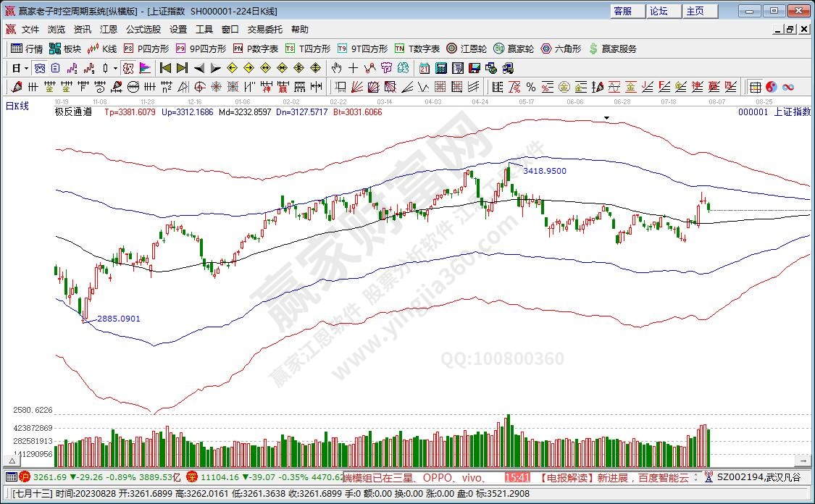
Task: Expand the candlestick style dropdown arrow
Action: 115,68
